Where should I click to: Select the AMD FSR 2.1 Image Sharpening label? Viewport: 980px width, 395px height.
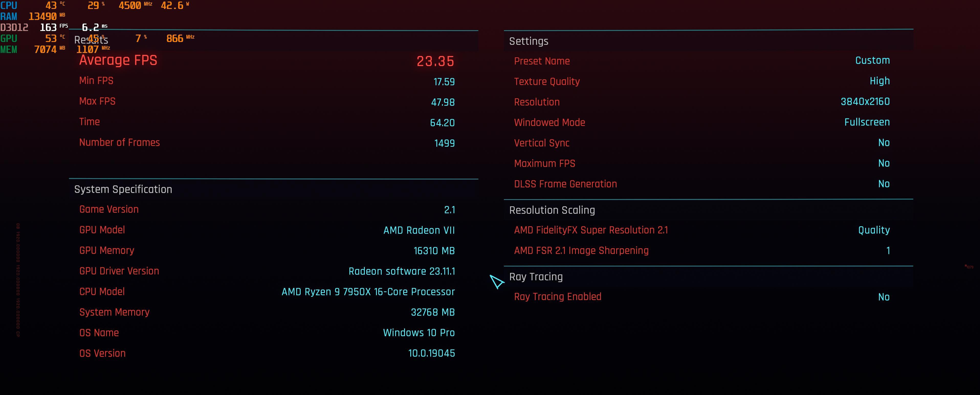pos(581,250)
